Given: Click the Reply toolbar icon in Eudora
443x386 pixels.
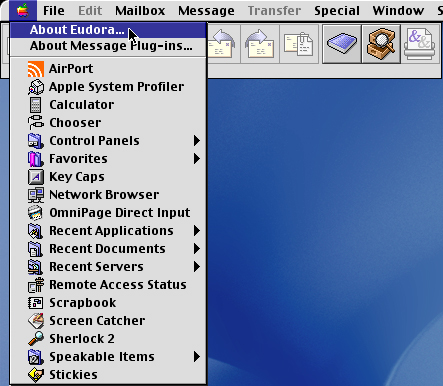Looking at the screenshot, I should (x=221, y=44).
